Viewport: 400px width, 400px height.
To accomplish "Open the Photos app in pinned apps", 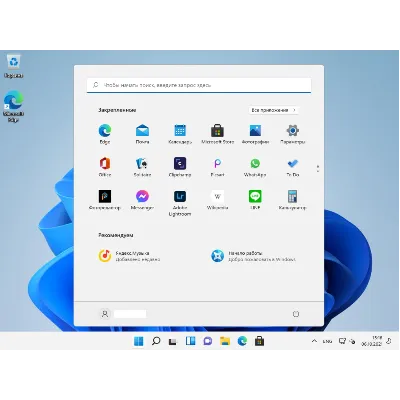I will (x=255, y=134).
